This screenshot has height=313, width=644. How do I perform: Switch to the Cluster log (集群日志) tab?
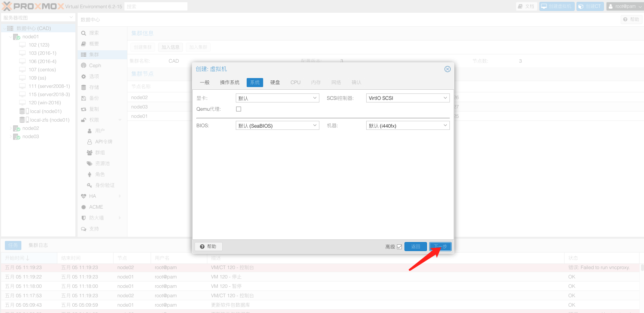tap(38, 245)
